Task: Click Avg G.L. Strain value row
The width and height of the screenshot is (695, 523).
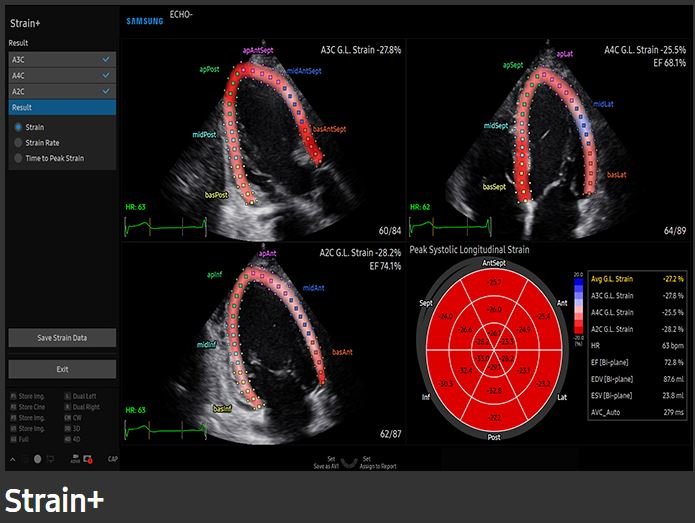Action: point(637,279)
